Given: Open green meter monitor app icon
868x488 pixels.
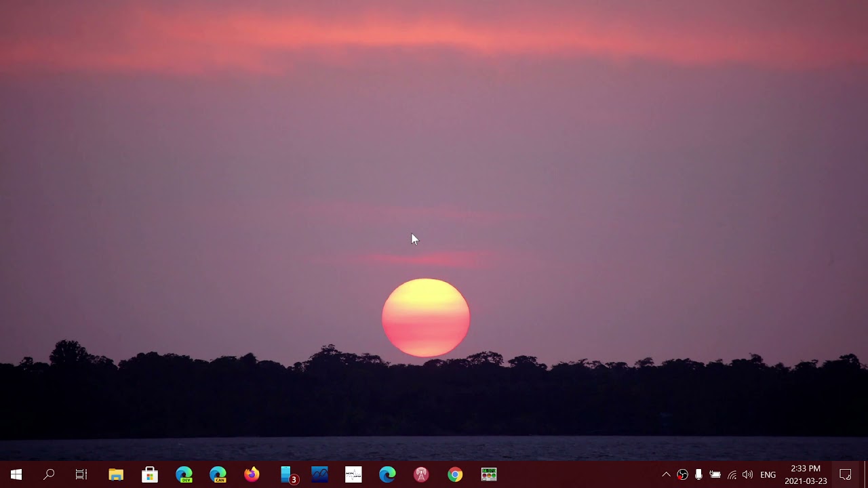Looking at the screenshot, I should (x=489, y=474).
